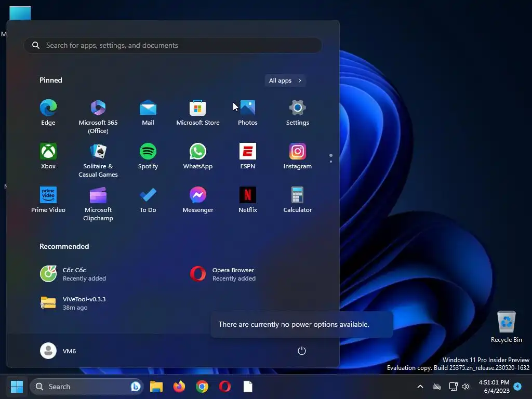Open Settings from the pinned apps
Viewport: 532px width, 399px height.
click(298, 113)
